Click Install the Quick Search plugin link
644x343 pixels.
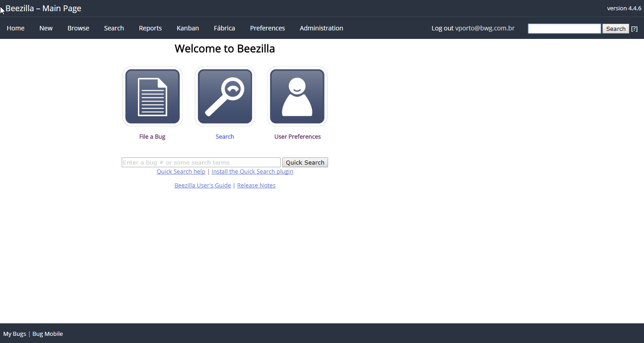[252, 172]
